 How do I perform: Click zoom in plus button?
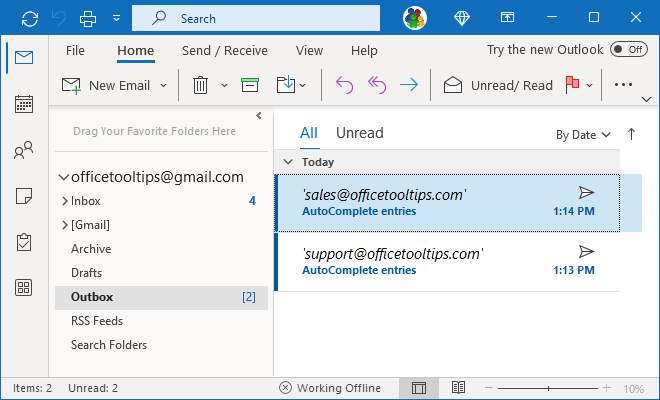tap(607, 388)
